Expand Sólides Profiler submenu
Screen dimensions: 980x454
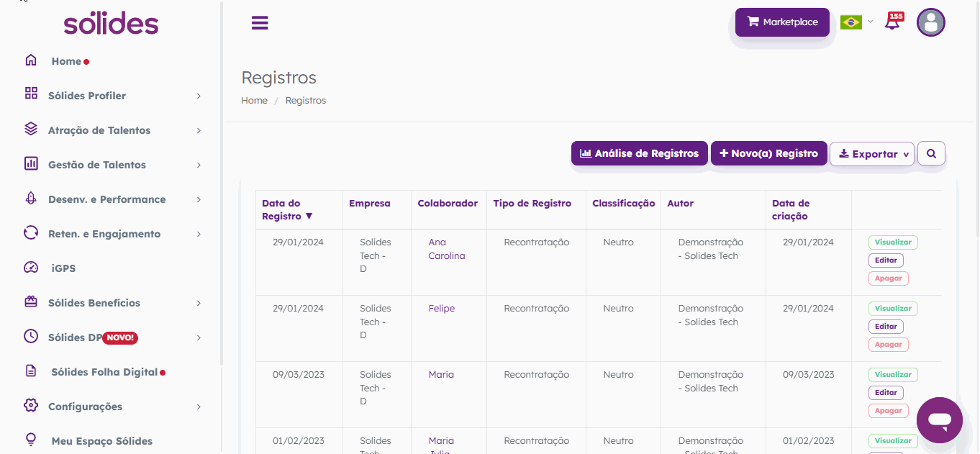(x=199, y=96)
